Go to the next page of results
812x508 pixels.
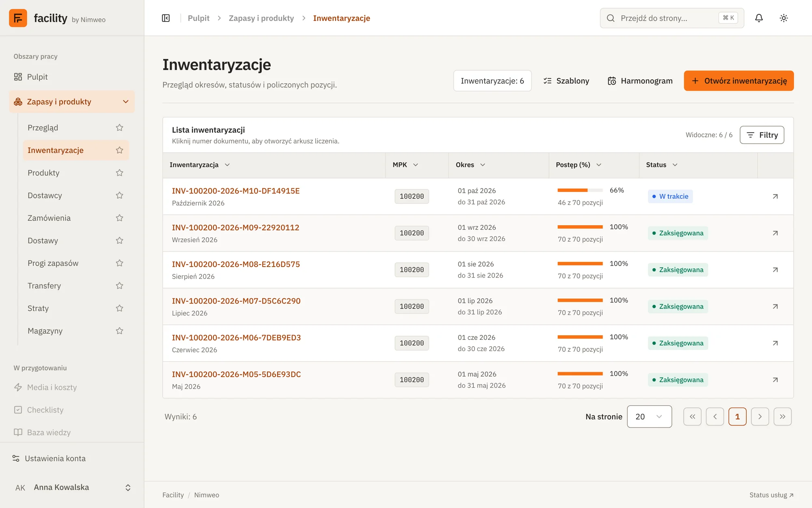tap(760, 417)
